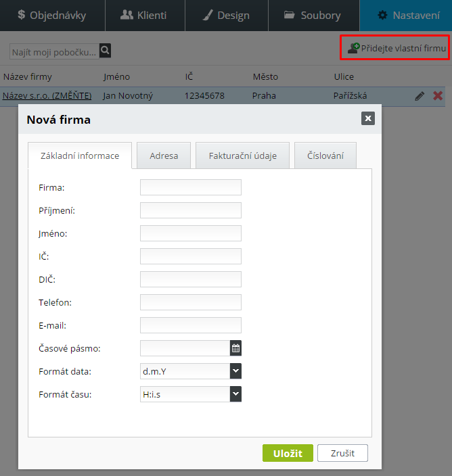Click the search magnifier icon
Screen dimensions: 452x476
point(105,51)
